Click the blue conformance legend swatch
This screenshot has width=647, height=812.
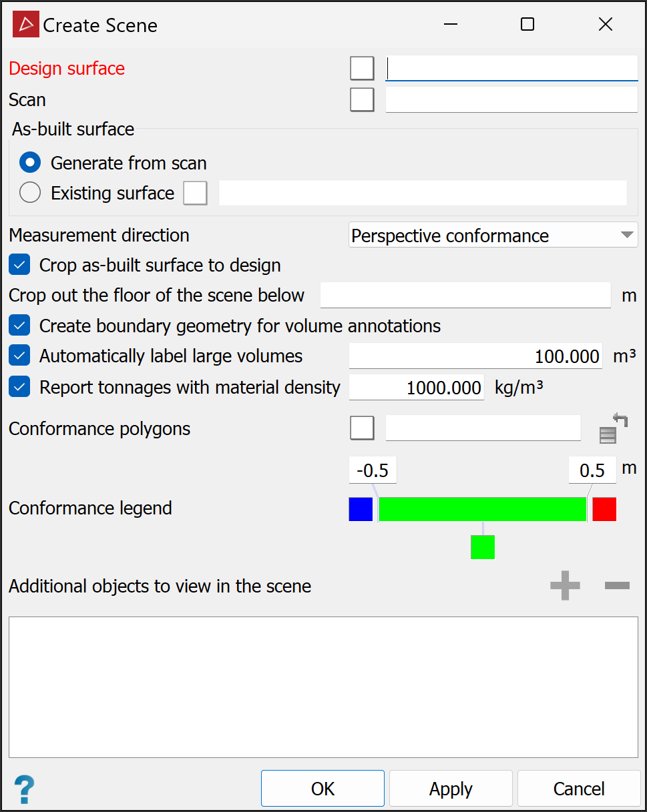(361, 509)
